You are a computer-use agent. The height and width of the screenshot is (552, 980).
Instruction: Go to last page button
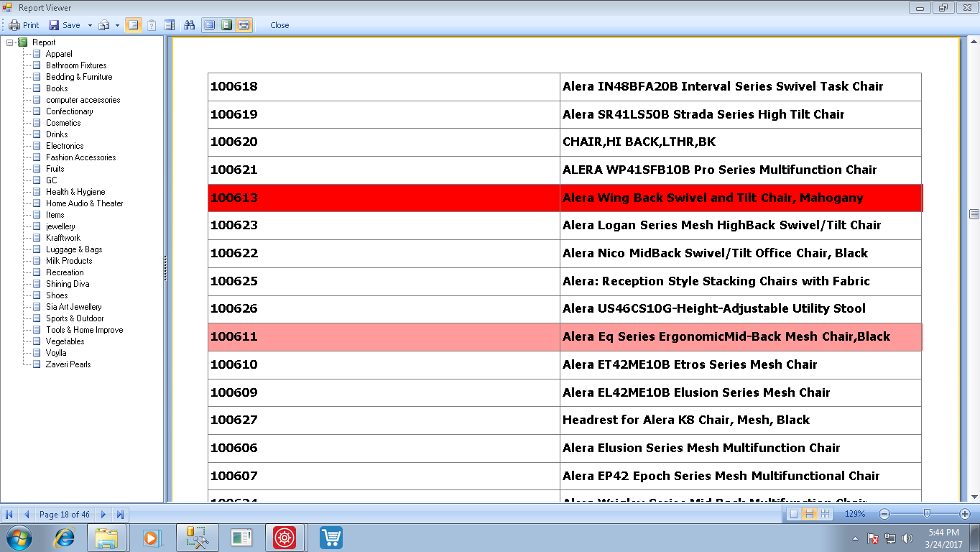click(120, 514)
